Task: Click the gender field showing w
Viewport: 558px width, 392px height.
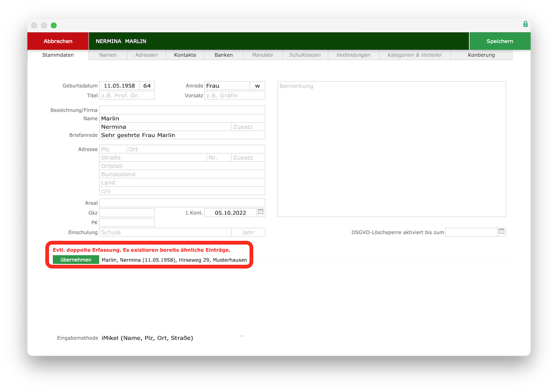Action: coord(258,86)
